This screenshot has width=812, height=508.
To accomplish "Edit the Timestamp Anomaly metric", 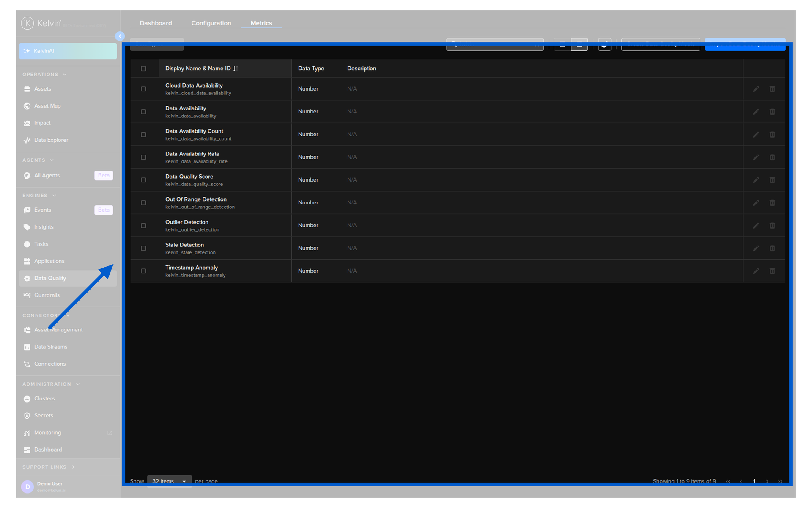I will pos(756,271).
